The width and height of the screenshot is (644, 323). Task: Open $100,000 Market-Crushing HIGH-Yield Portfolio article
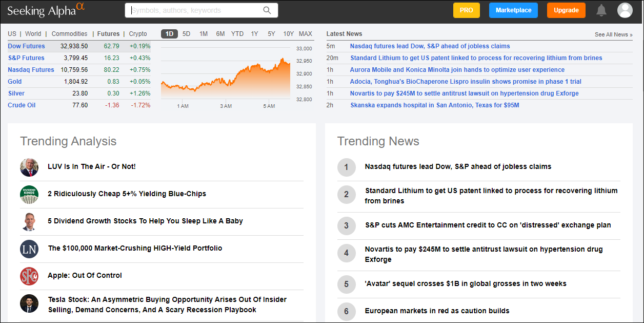(x=135, y=248)
